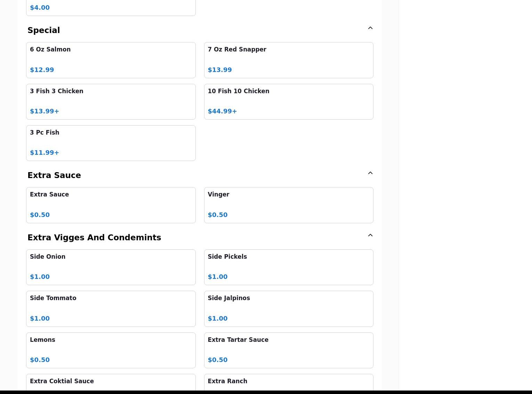
Task: Select the Extra Coktial Sauce item
Action: click(x=111, y=382)
